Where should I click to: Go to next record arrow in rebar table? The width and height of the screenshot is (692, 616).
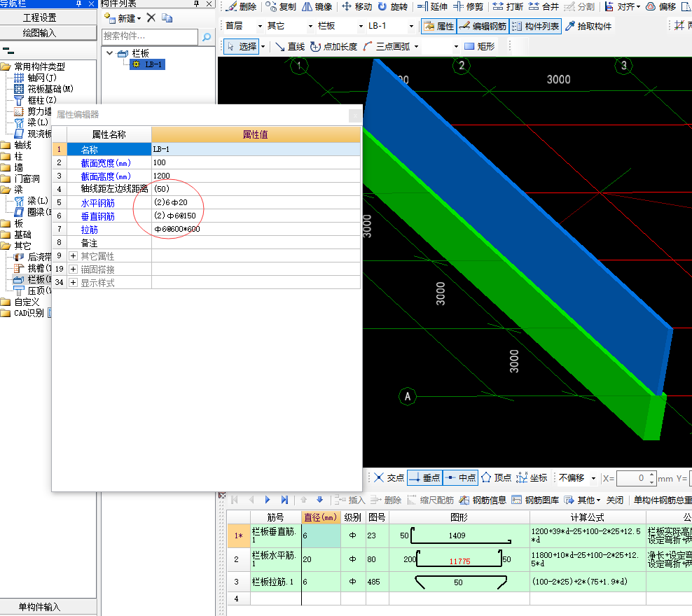268,500
